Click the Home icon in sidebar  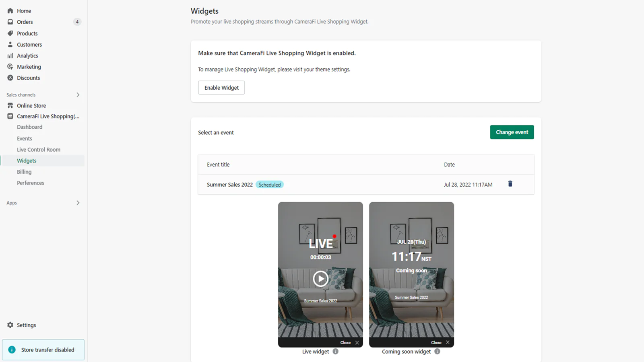coord(10,11)
